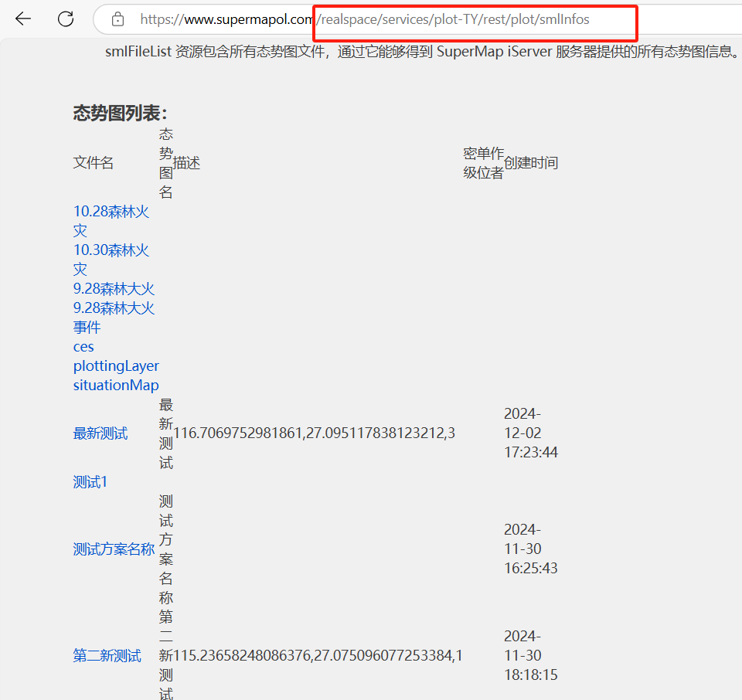Go back with the browser back arrow
742x700 pixels.
pos(22,19)
